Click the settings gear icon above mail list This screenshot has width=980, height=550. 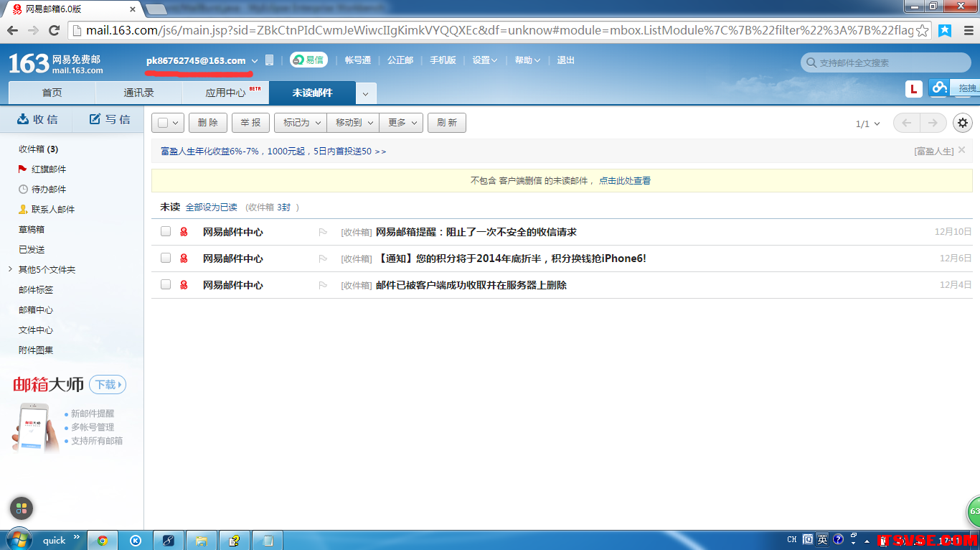962,123
